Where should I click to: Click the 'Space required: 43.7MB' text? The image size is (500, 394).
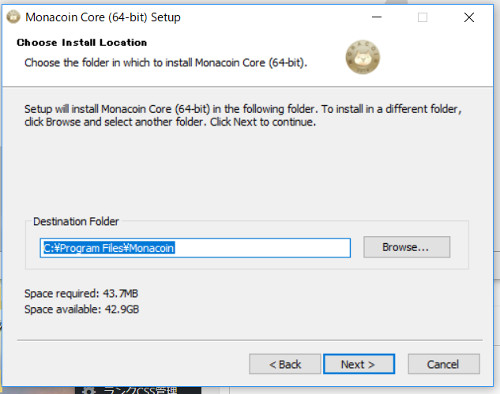coord(81,293)
